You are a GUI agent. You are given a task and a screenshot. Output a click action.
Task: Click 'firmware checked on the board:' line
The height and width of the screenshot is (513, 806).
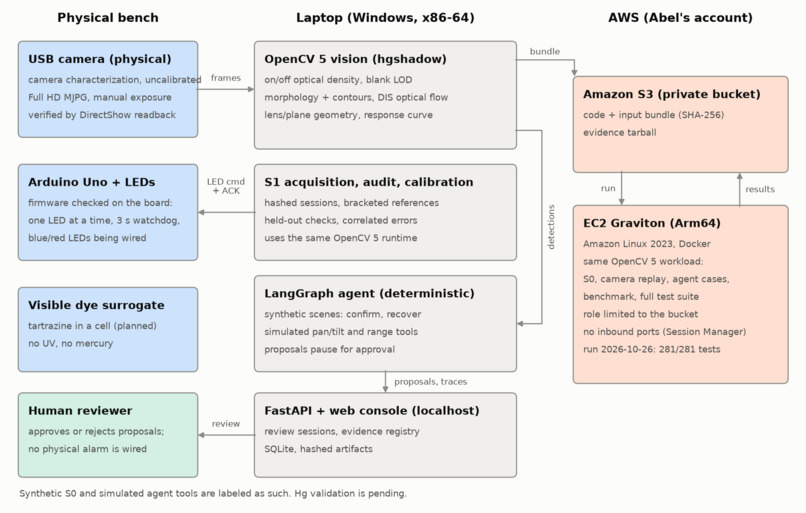tap(100, 203)
